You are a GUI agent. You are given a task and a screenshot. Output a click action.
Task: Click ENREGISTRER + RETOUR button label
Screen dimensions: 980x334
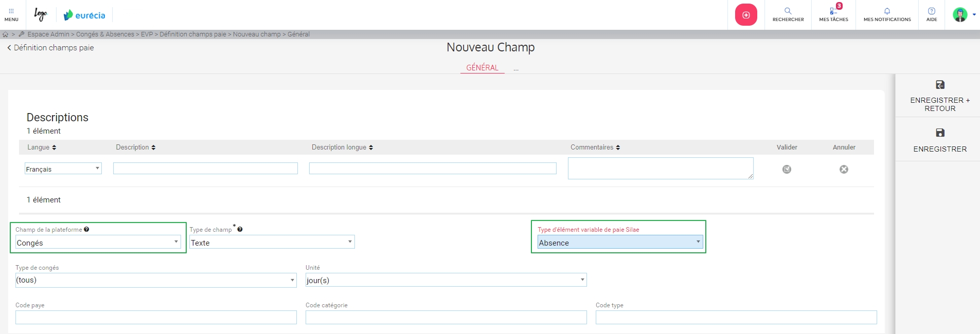[940, 104]
